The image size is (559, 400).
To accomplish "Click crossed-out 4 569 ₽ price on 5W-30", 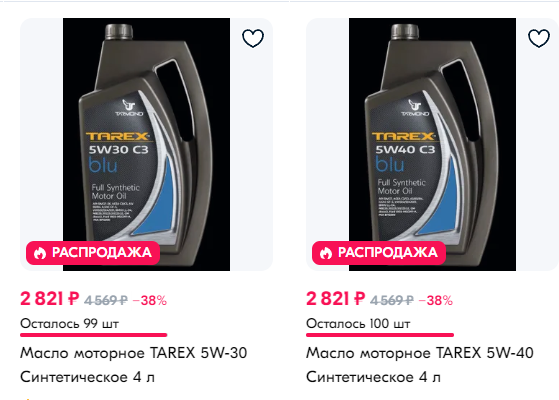I will [106, 301].
